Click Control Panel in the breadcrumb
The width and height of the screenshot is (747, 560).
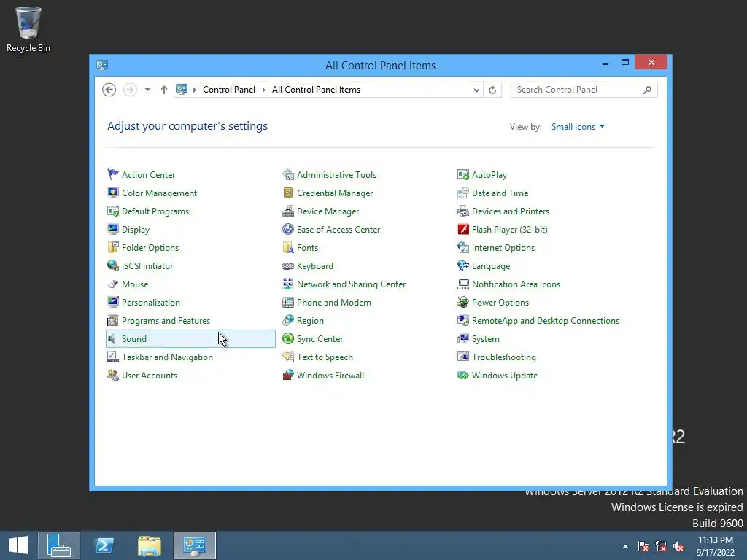tap(228, 90)
